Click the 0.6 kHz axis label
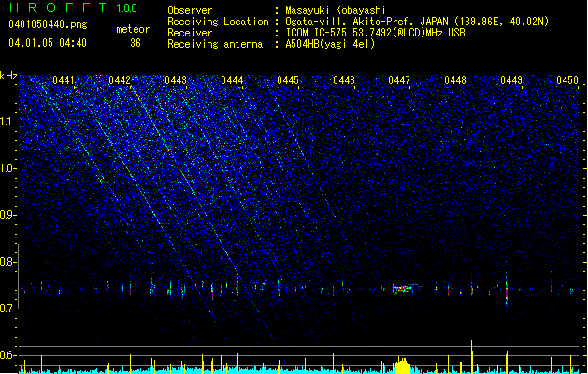588x374 pixels. pyautogui.click(x=8, y=355)
